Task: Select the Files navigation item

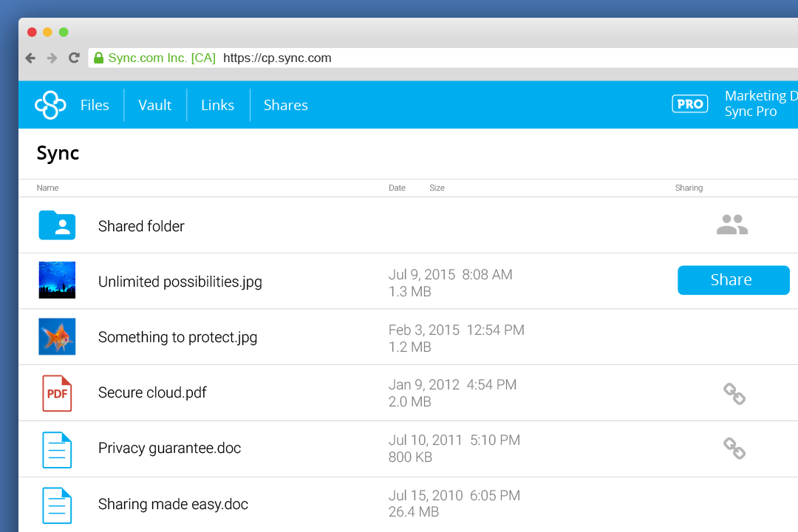Action: tap(95, 105)
